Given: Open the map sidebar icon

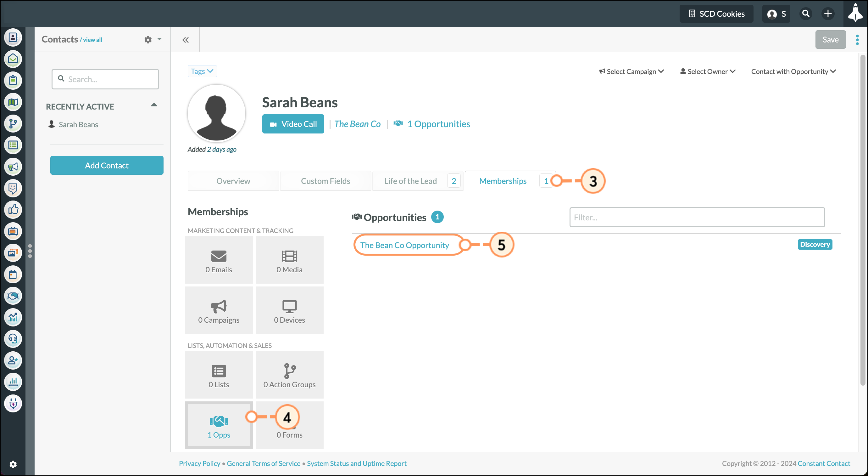Looking at the screenshot, I should pyautogui.click(x=13, y=102).
